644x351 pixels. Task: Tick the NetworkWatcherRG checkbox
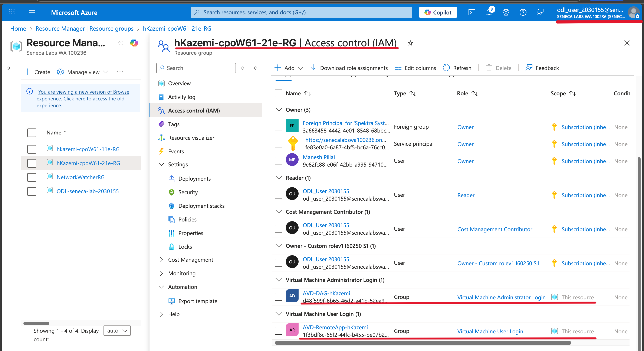[x=32, y=177]
